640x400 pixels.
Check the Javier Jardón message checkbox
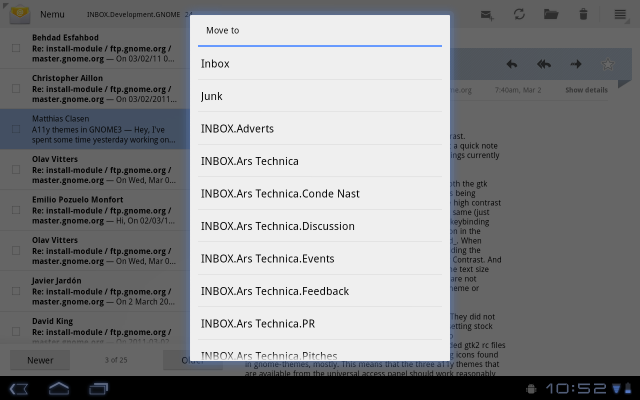tap(16, 291)
